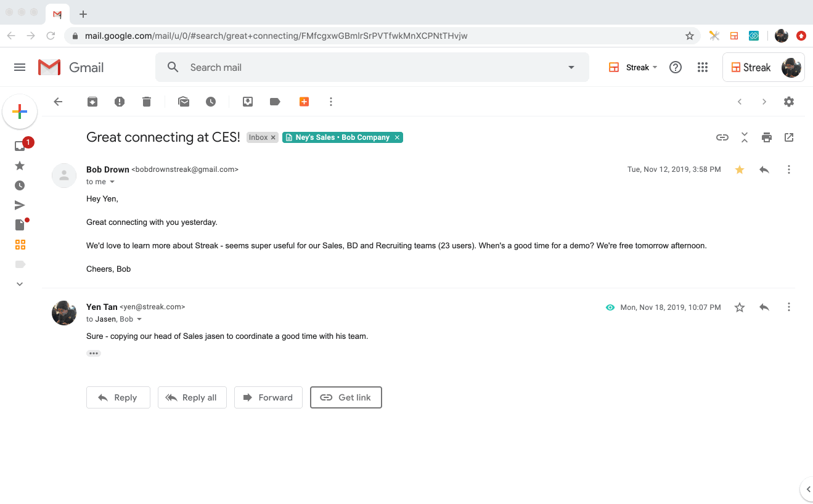Open Drafts page icon in sidebar
Screen dimensions: 813x504
(x=20, y=224)
